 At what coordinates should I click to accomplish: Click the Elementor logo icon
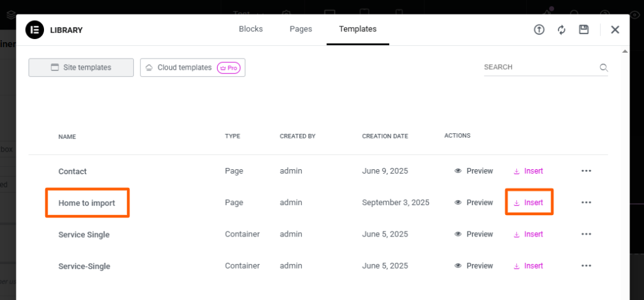pyautogui.click(x=35, y=30)
